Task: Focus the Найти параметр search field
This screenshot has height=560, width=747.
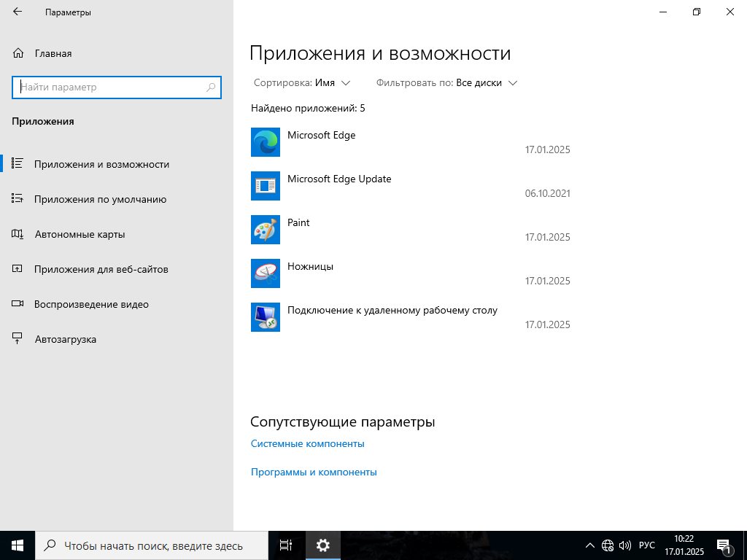Action: pyautogui.click(x=117, y=87)
